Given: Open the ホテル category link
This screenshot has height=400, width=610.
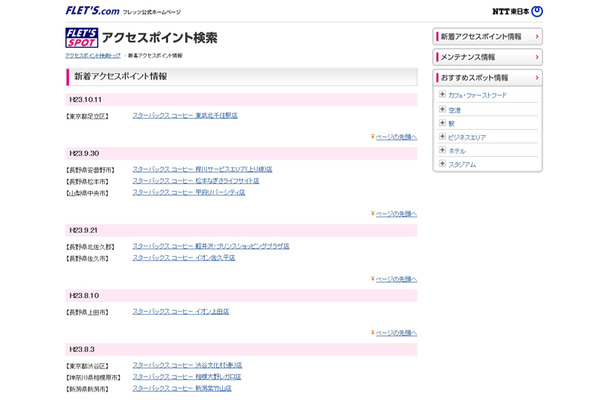Looking at the screenshot, I should tap(457, 151).
